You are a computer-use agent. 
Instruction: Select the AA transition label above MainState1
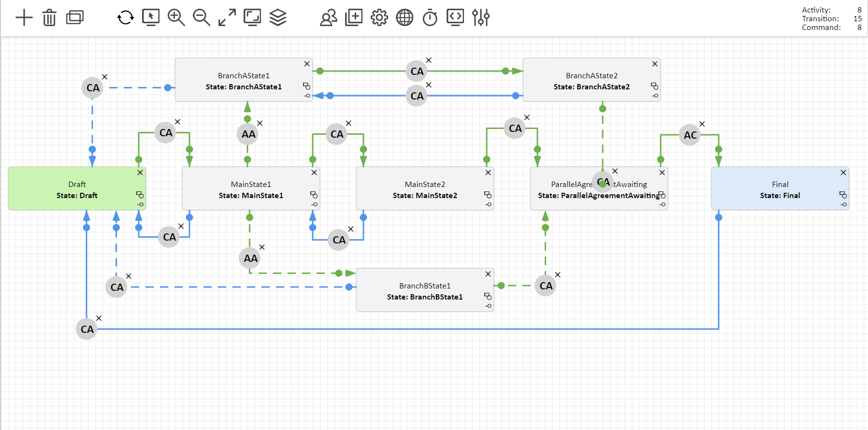(248, 134)
